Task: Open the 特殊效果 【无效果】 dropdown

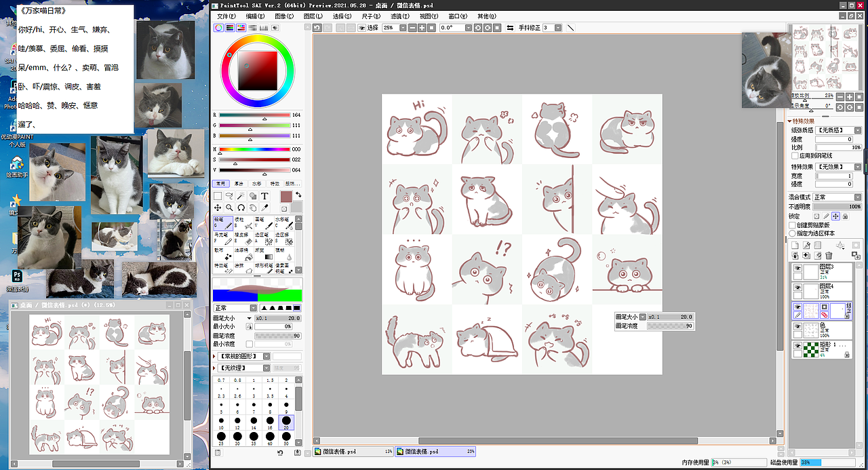Action: (858, 167)
